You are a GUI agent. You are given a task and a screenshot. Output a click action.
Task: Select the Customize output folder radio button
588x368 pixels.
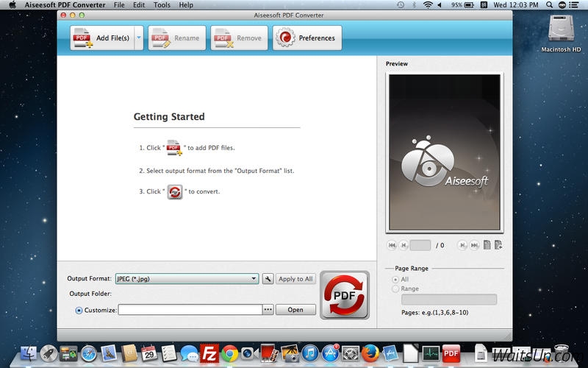point(79,310)
